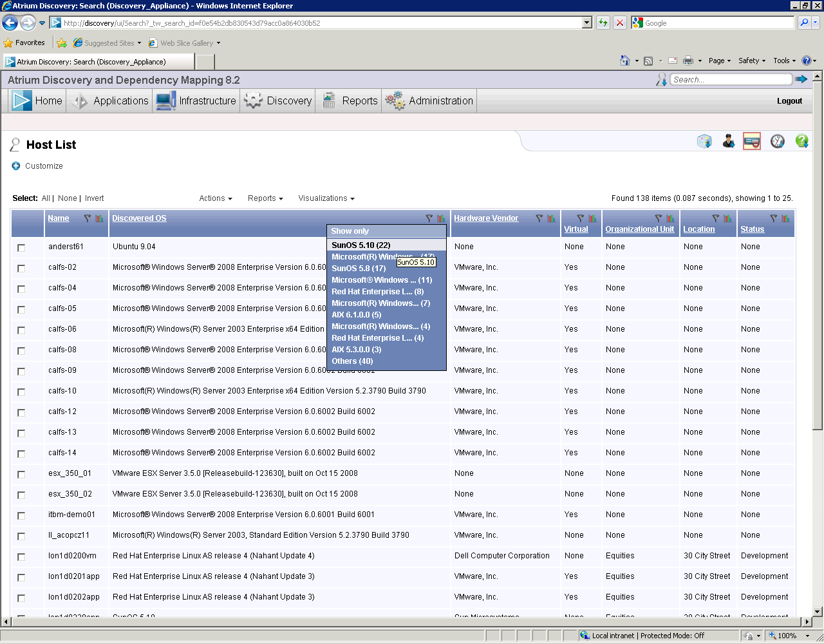Click the Location column filter icon
The width and height of the screenshot is (824, 644).
(716, 218)
